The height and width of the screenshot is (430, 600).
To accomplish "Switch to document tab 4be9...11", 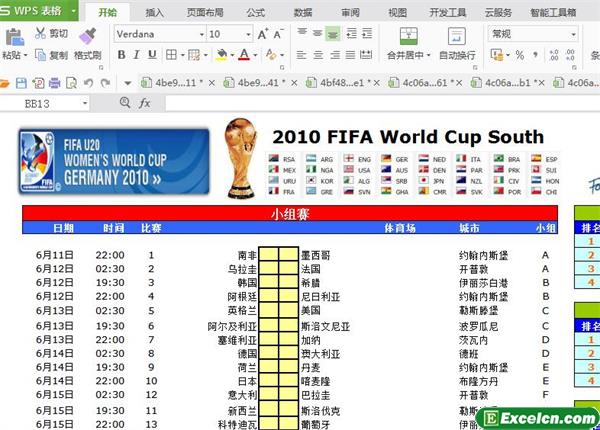I will [176, 83].
